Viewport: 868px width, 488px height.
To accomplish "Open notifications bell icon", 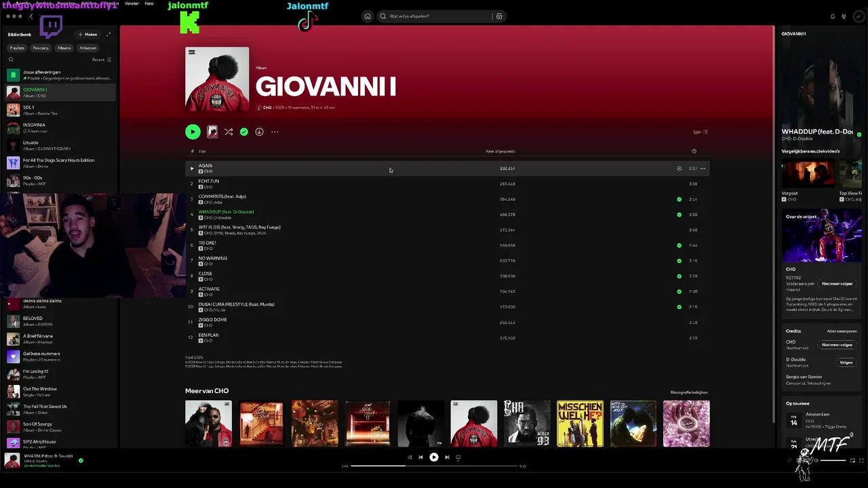I will (833, 16).
